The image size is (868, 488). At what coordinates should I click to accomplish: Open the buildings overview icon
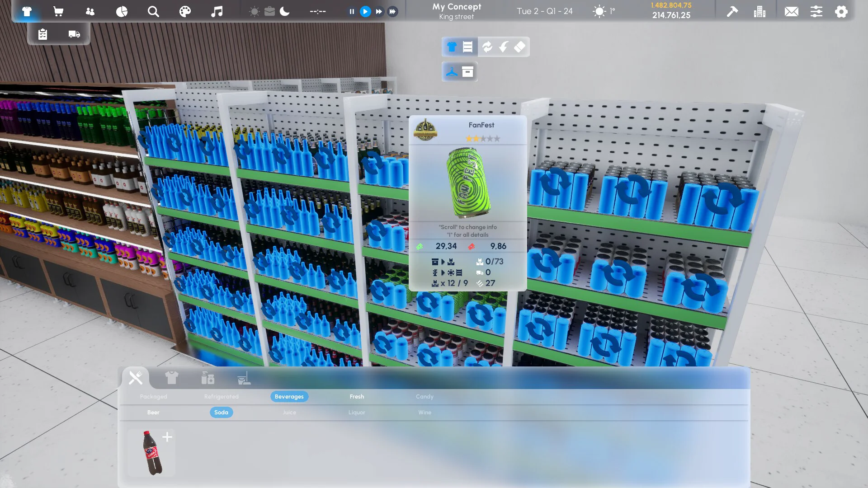760,11
